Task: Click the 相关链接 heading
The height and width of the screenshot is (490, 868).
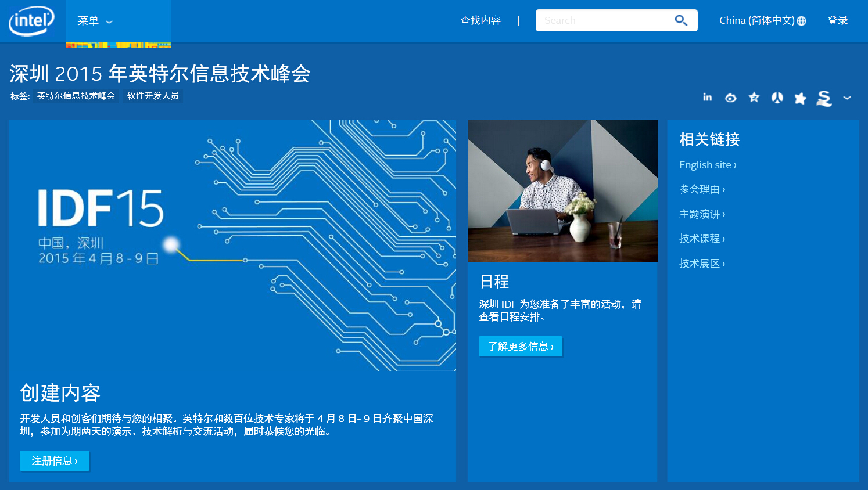Action: pyautogui.click(x=709, y=139)
